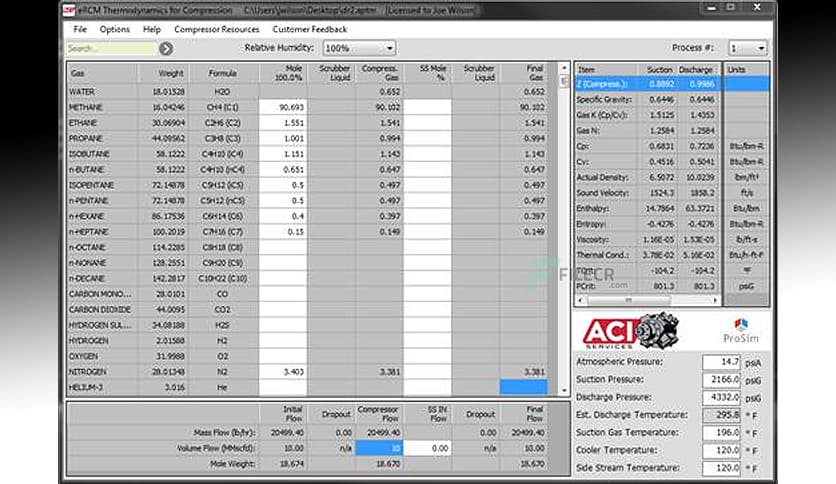
Task: Click the app icon in title bar
Action: click(x=69, y=10)
